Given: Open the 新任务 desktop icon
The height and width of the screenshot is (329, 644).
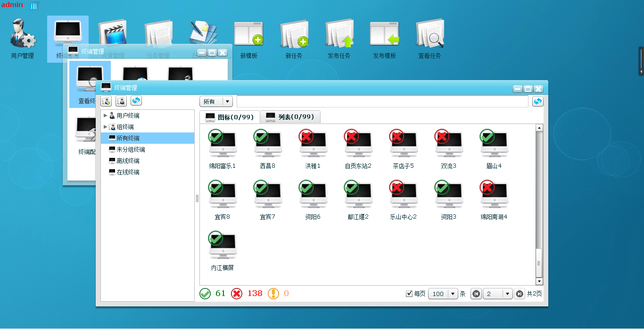Looking at the screenshot, I should [294, 40].
